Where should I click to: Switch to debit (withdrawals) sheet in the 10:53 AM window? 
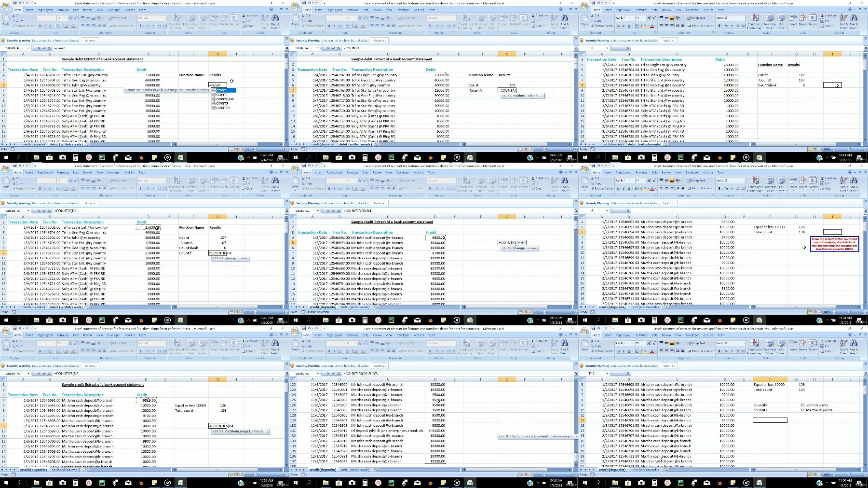tap(356, 307)
